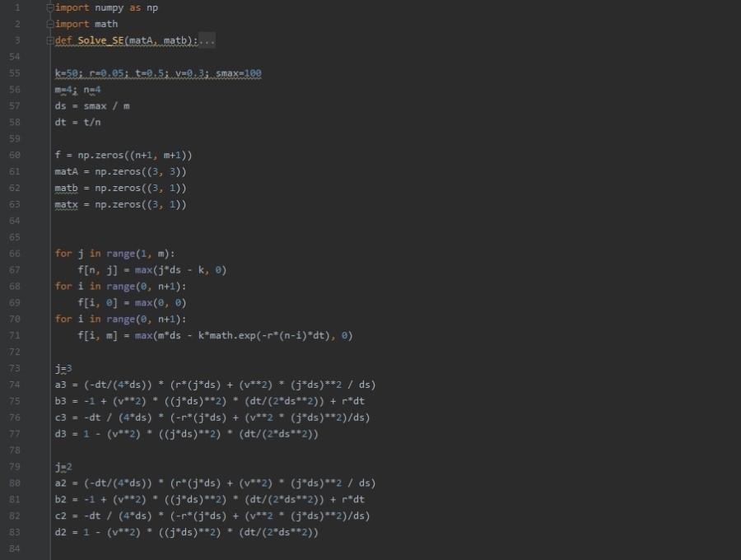The image size is (741, 560).
Task: Click the underlined matx variable on line 63
Action: coord(66,204)
